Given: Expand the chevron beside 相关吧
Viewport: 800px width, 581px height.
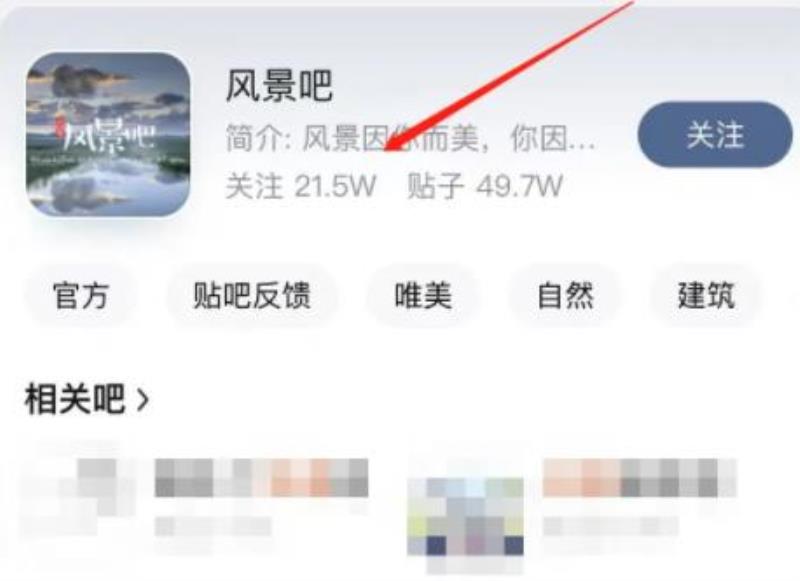Looking at the screenshot, I should (143, 399).
